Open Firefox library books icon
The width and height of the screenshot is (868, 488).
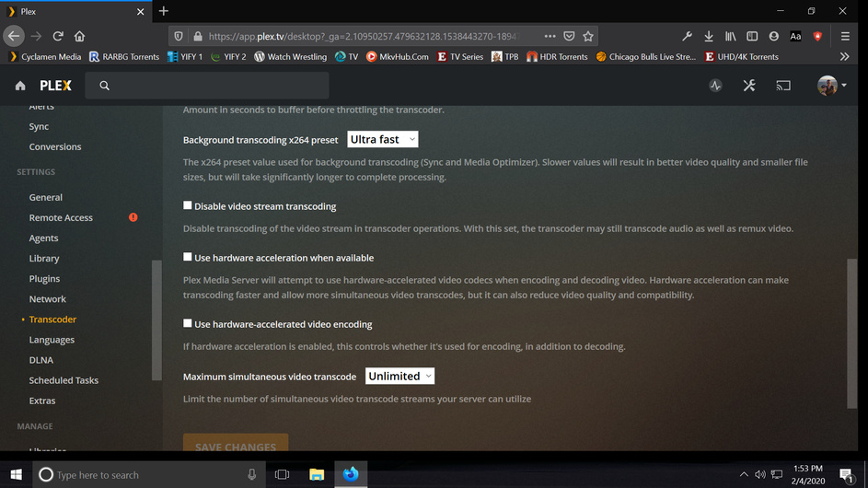731,36
